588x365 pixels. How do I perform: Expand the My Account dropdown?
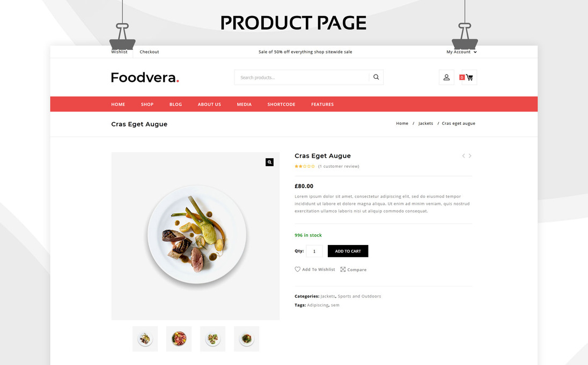coord(461,51)
